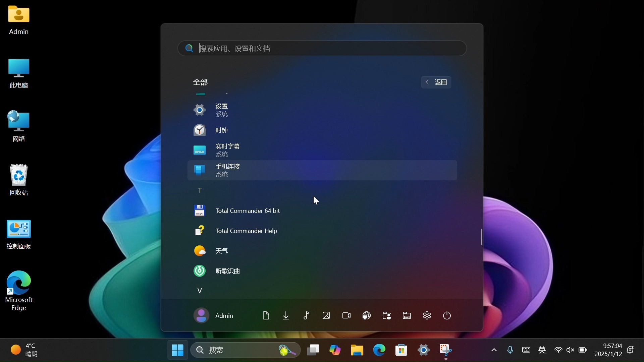Open Microsoft Store from the taskbar

401,350
